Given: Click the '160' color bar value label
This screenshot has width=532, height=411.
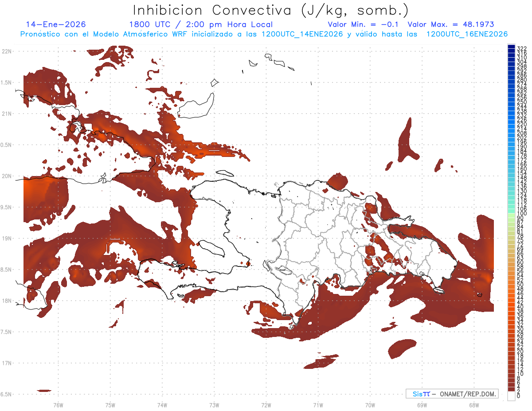Looking at the screenshot, I should pyautogui.click(x=521, y=169).
